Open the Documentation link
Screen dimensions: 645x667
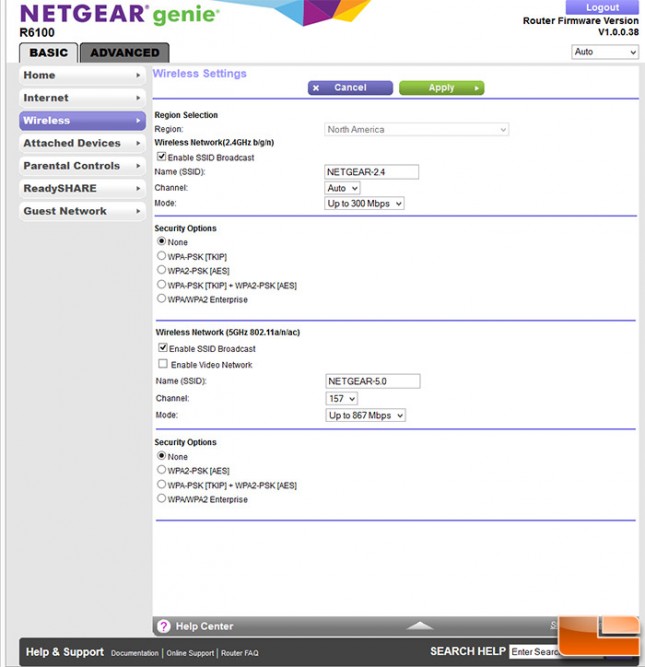[134, 653]
